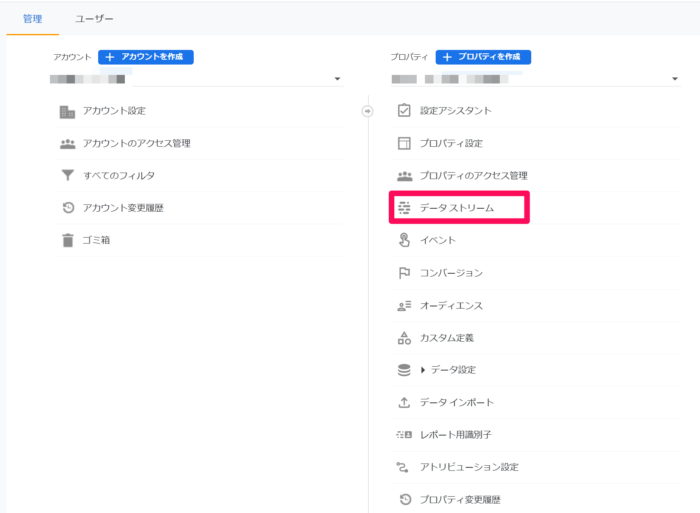Click the レポート用識別子 icon
700x513 pixels.
[x=404, y=434]
